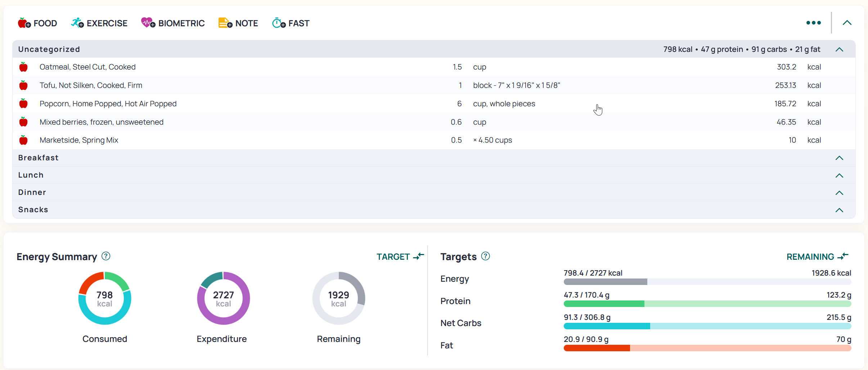Click the popcorn energy value 185.72
The height and width of the screenshot is (370, 868).
pyautogui.click(x=785, y=104)
